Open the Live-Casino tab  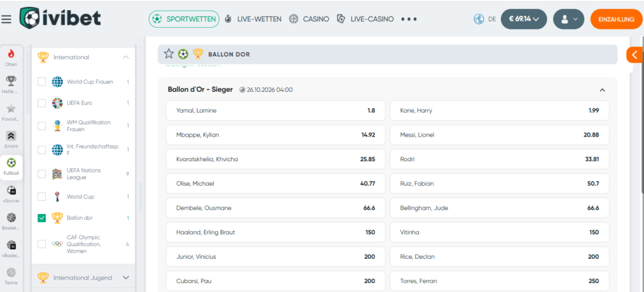(x=365, y=19)
